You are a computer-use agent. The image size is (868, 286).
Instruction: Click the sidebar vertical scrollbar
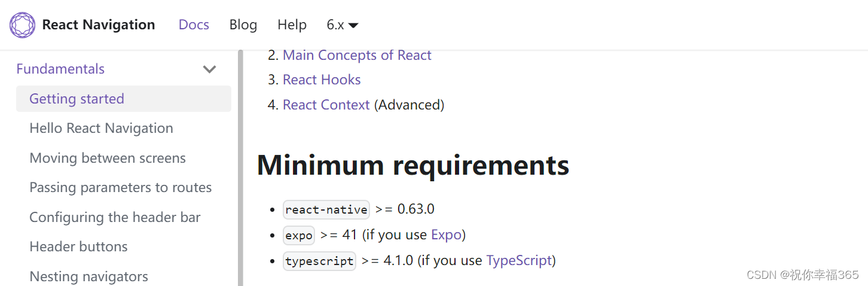240,168
